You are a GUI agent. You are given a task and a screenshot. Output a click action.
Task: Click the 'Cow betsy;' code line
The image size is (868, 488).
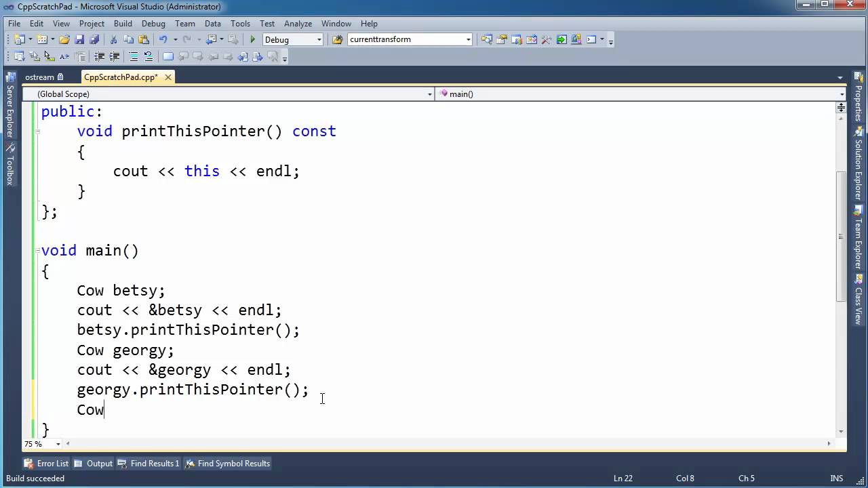(121, 290)
